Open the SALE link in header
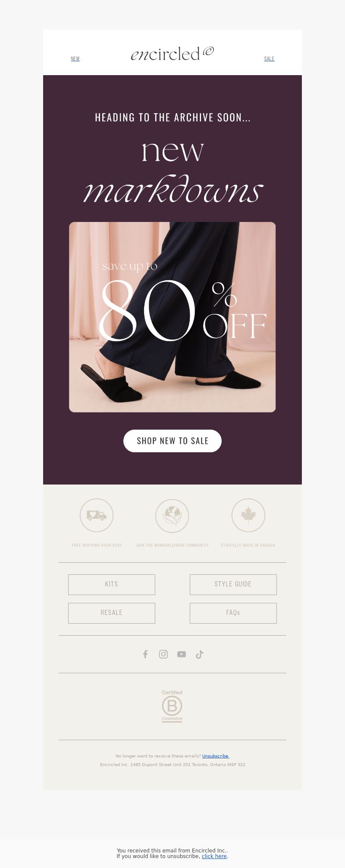 [269, 59]
